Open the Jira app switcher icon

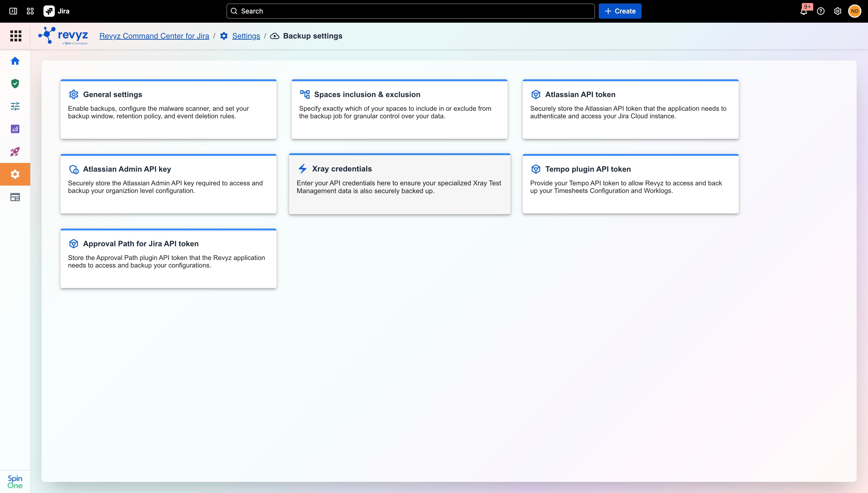click(30, 11)
